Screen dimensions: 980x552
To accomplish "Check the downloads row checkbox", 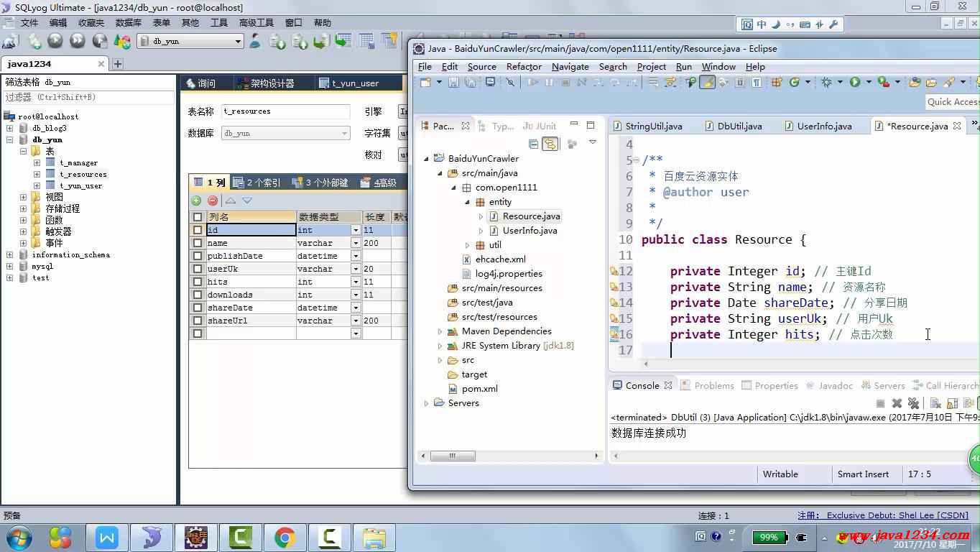I will [x=198, y=295].
